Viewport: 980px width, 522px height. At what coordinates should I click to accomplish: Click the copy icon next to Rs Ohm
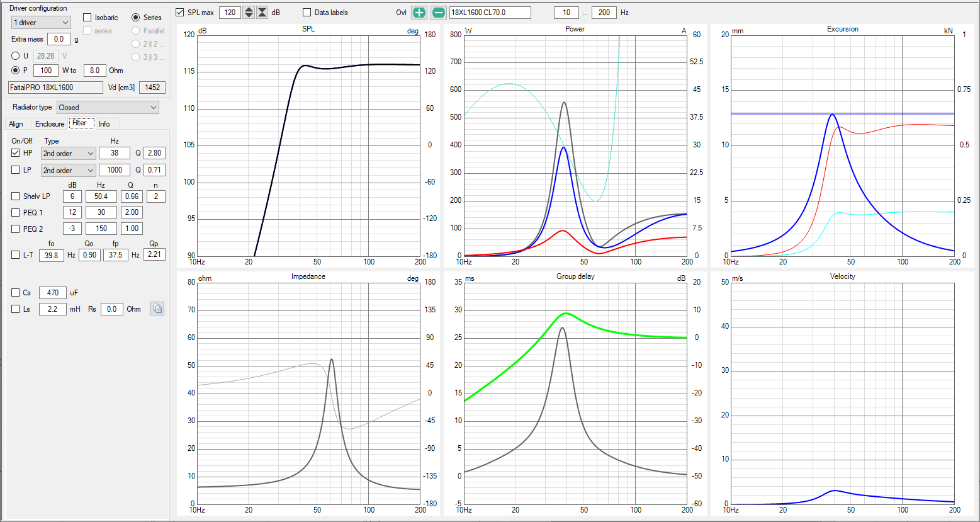[x=157, y=309]
